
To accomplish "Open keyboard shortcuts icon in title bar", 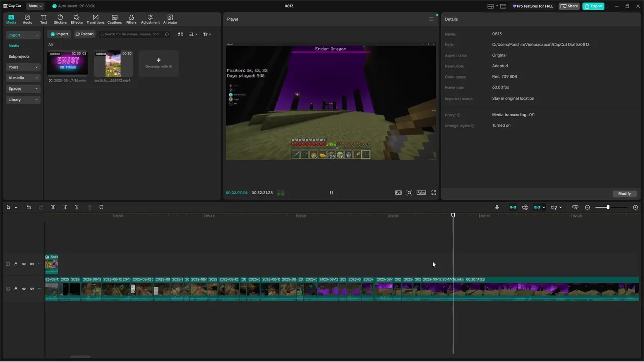I will pos(503,6).
